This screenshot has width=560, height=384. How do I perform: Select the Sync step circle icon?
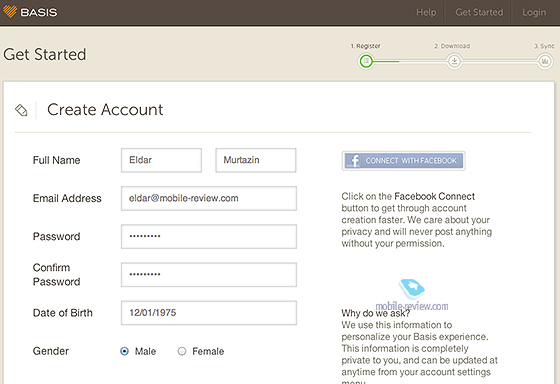click(545, 61)
